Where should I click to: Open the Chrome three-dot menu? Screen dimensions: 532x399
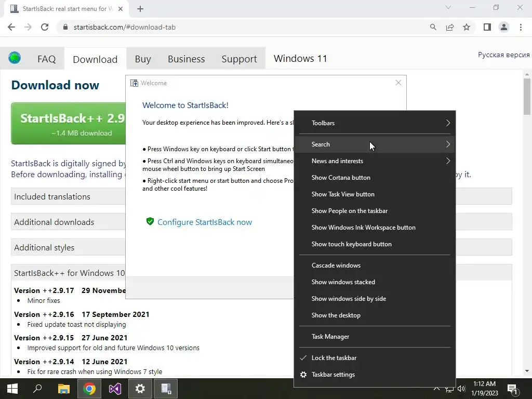click(x=521, y=27)
